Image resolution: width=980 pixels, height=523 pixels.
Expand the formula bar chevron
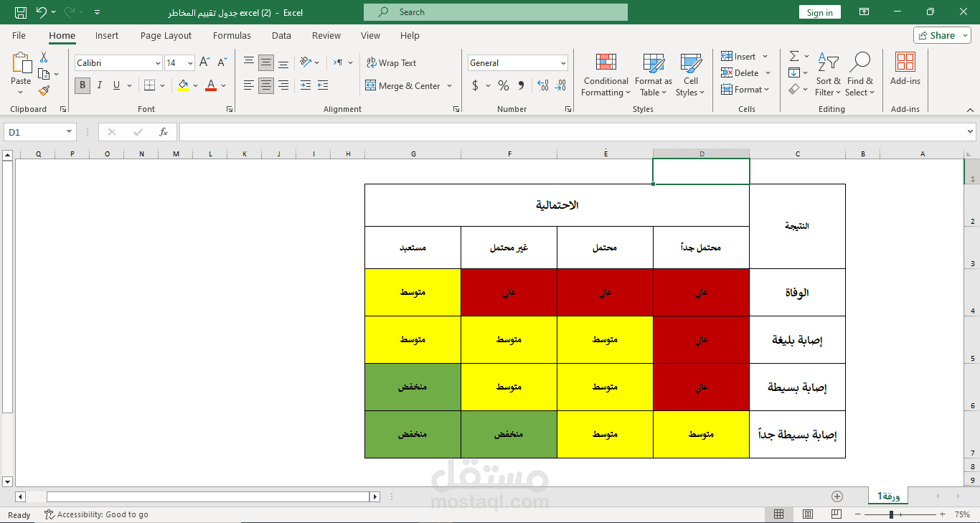(970, 132)
